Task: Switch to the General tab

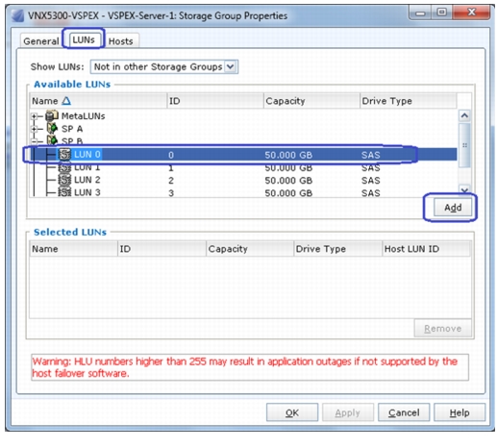Action: coord(41,41)
